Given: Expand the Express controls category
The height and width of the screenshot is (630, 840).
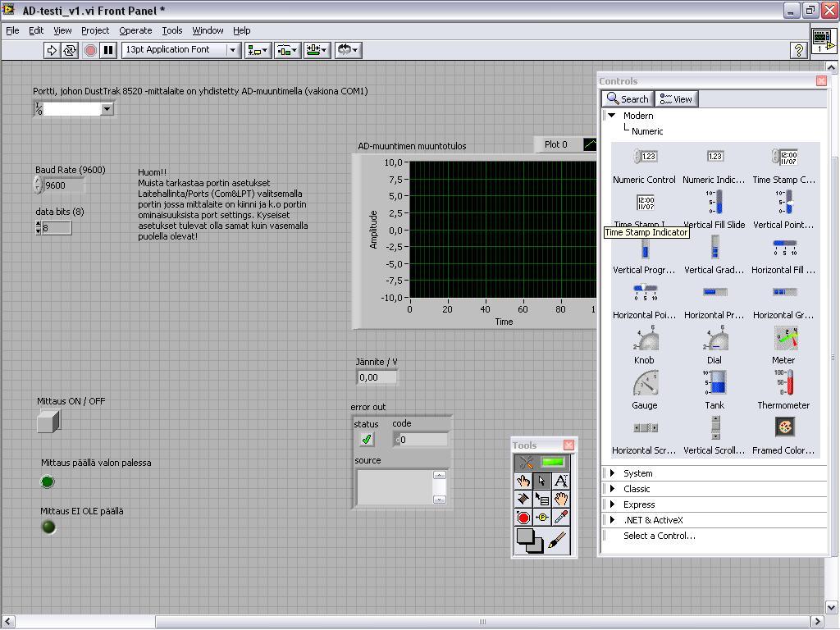Looking at the screenshot, I should pyautogui.click(x=612, y=504).
